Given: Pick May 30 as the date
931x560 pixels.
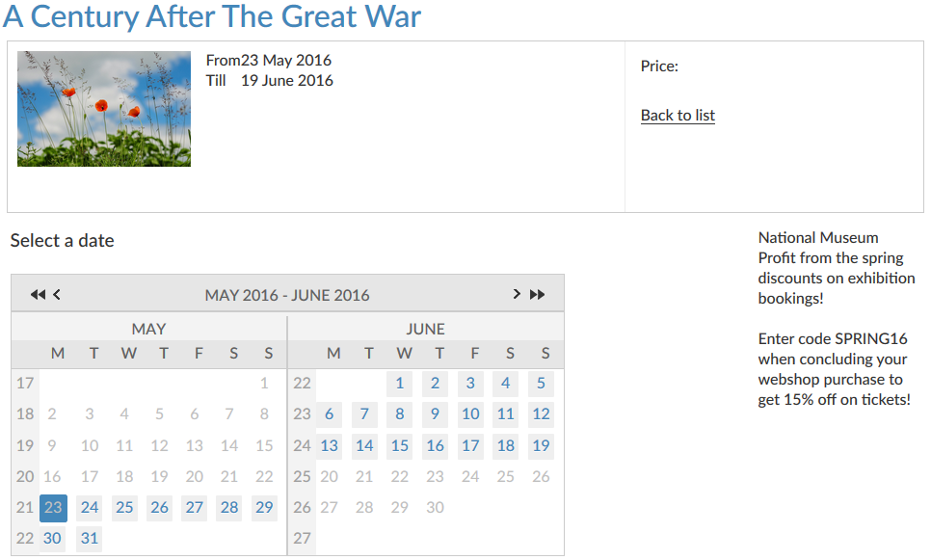Looking at the screenshot, I should point(53,539).
